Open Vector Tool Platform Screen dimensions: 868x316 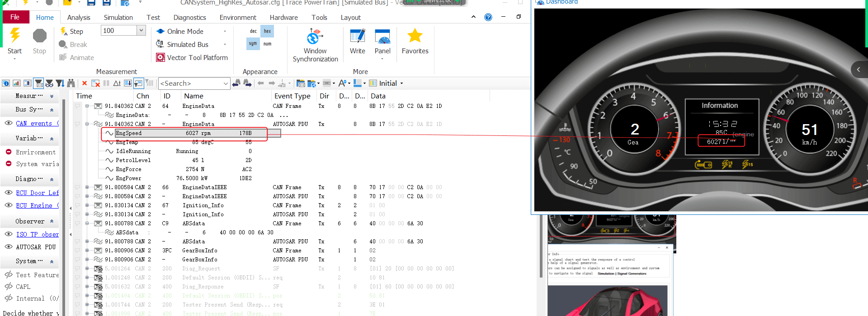(x=192, y=57)
